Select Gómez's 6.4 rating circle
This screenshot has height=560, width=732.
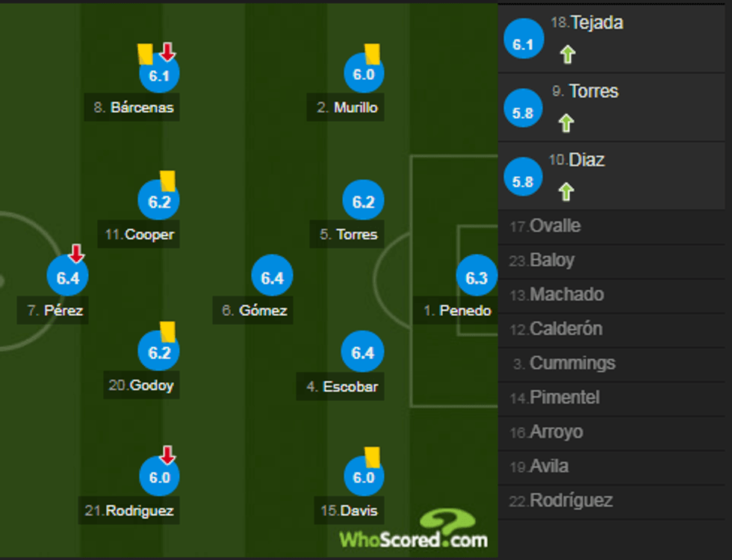272,277
